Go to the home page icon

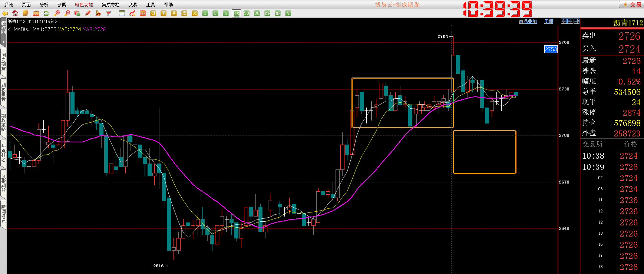click(x=15, y=13)
